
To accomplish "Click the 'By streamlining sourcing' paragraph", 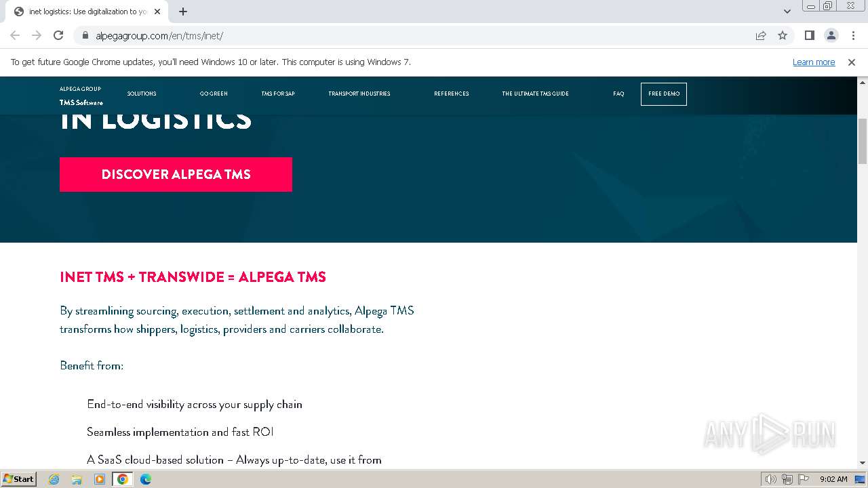I will pyautogui.click(x=237, y=320).
